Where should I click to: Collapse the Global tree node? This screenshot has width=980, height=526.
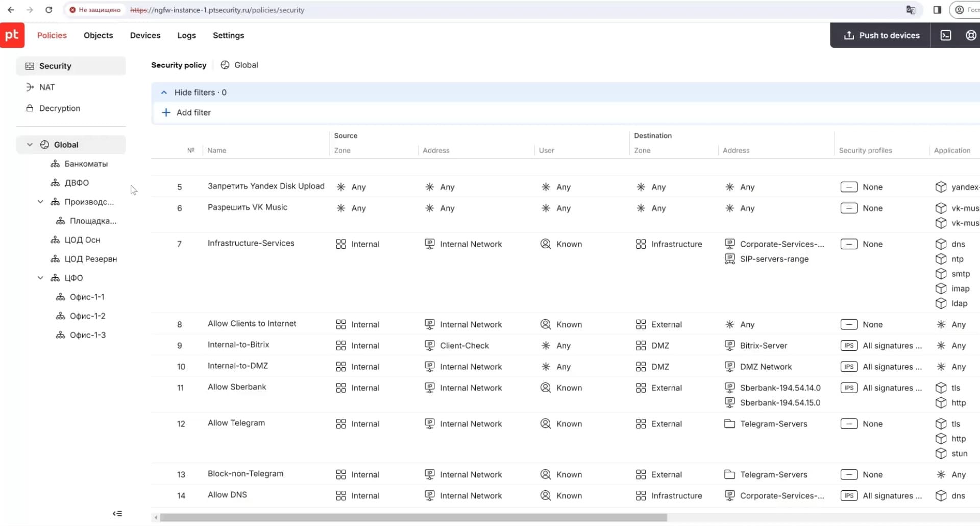click(30, 145)
